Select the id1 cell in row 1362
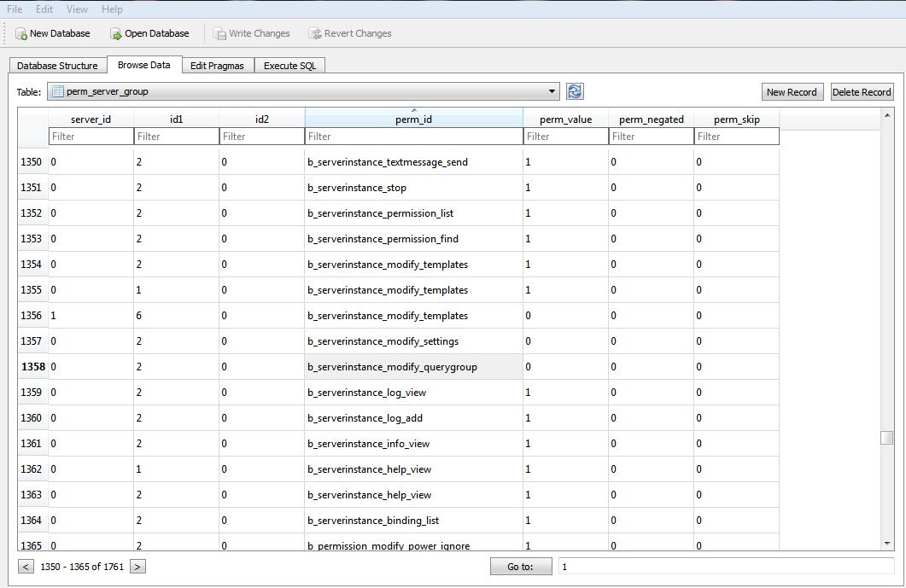The width and height of the screenshot is (906, 588). coord(176,469)
